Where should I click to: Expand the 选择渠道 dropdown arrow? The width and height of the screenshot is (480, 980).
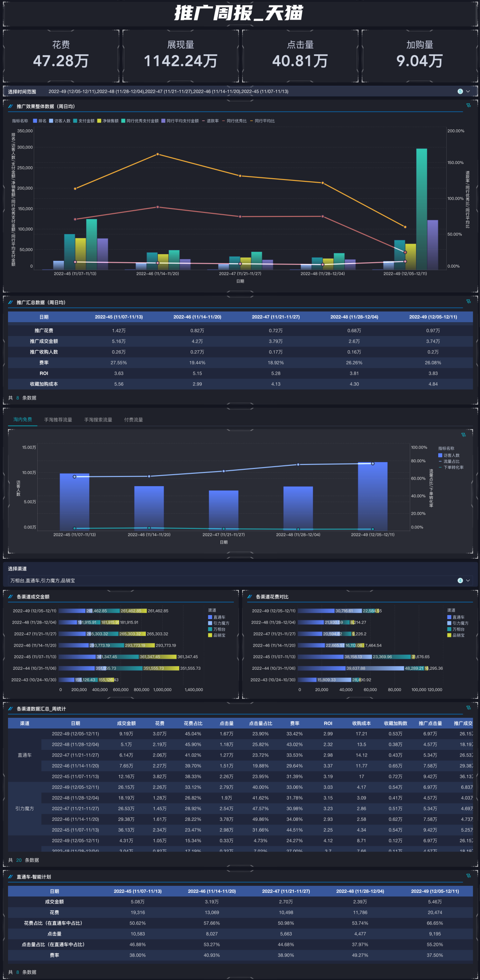point(468,580)
